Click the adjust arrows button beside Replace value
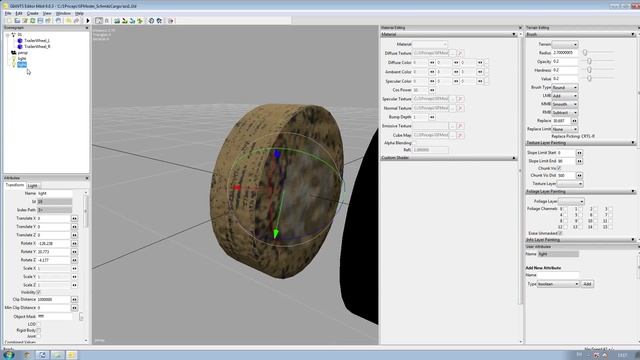The image size is (640, 360). click(574, 121)
